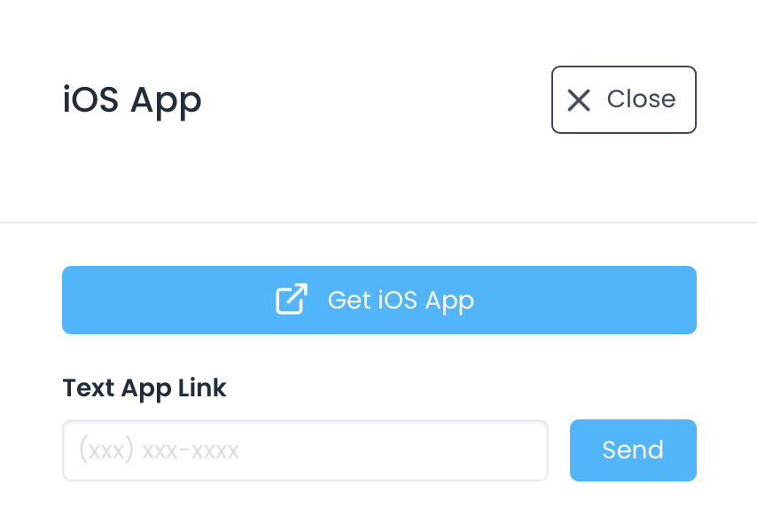
Task: Select the (xxx) xxx-xxxx placeholder field
Action: (x=305, y=450)
